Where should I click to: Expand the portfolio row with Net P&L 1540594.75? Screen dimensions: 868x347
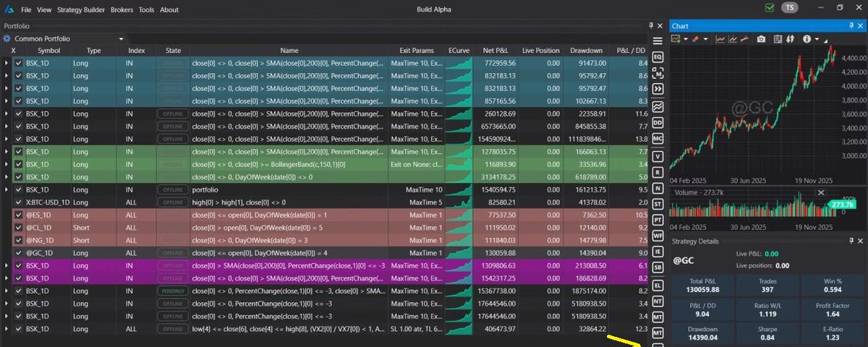[x=7, y=189]
